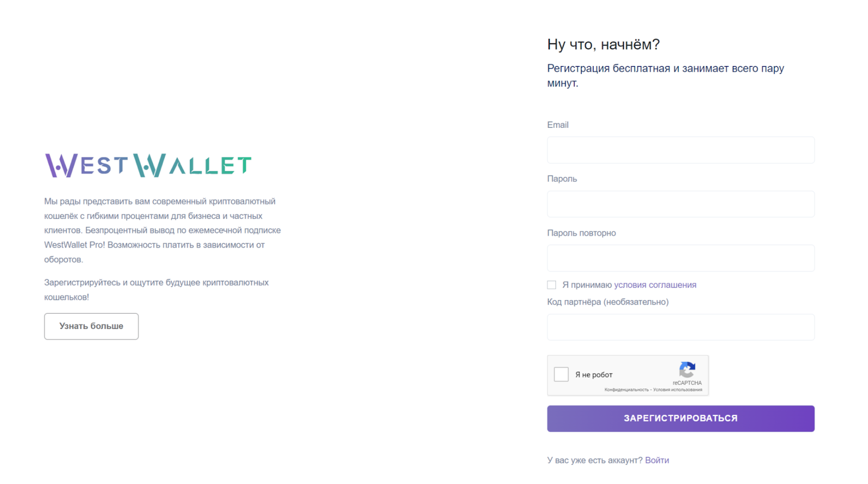Screen dimensions: 868x484
Task: Click the "Код партнёра (необязательно)" label
Action: point(608,302)
